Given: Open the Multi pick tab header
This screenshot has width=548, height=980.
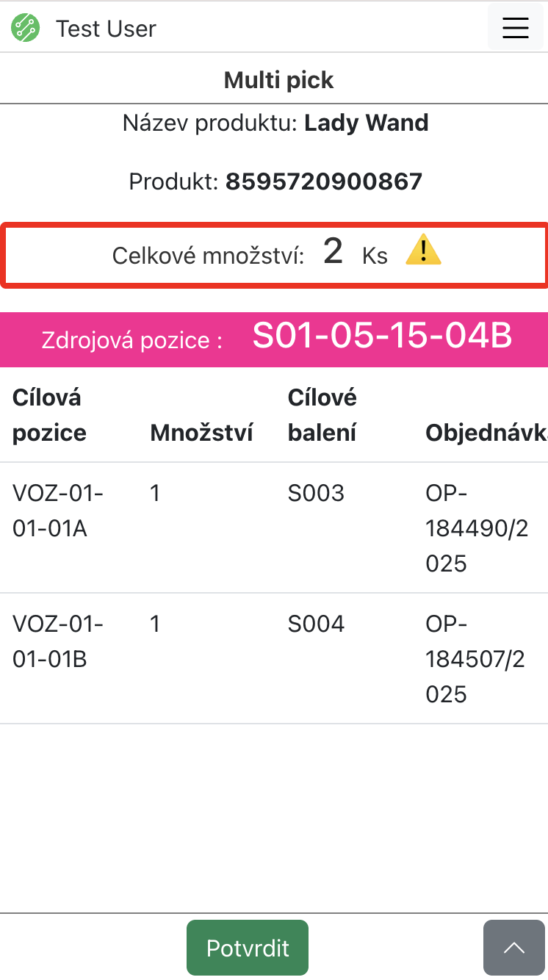Looking at the screenshot, I should (x=278, y=80).
